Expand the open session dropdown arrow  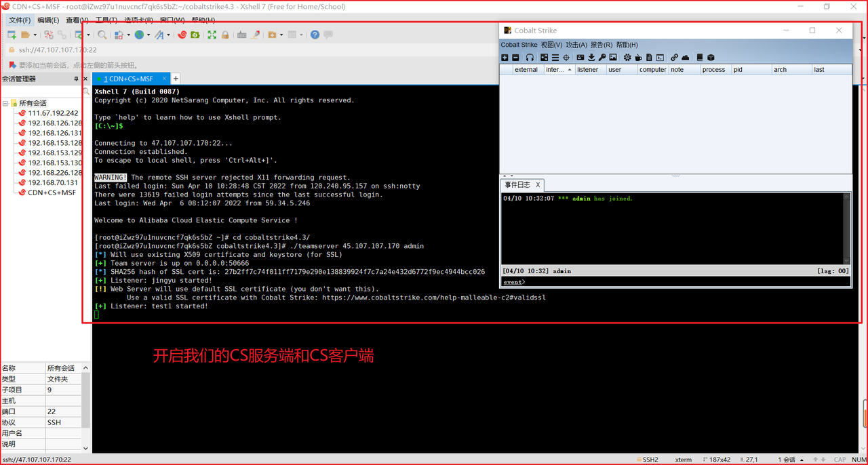pyautogui.click(x=35, y=35)
